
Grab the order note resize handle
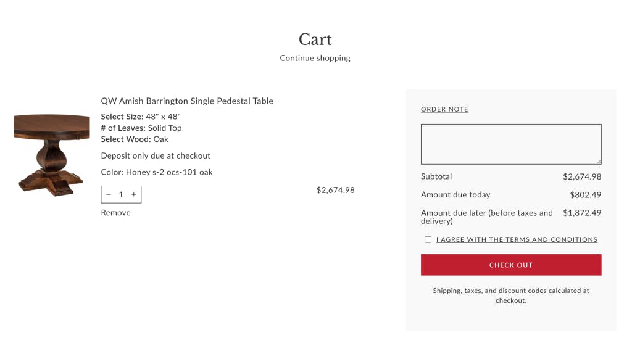pyautogui.click(x=599, y=162)
